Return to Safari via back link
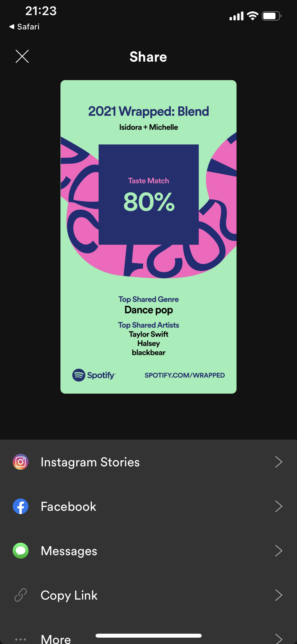 pyautogui.click(x=24, y=27)
